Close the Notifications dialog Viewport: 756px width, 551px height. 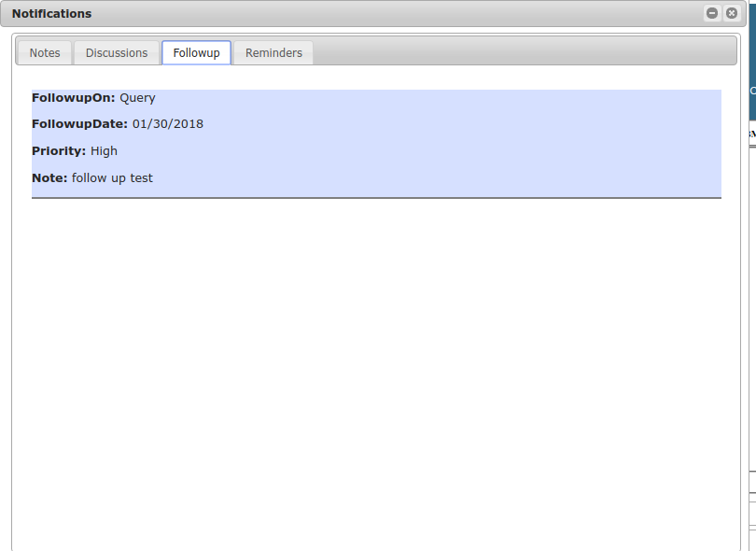732,13
